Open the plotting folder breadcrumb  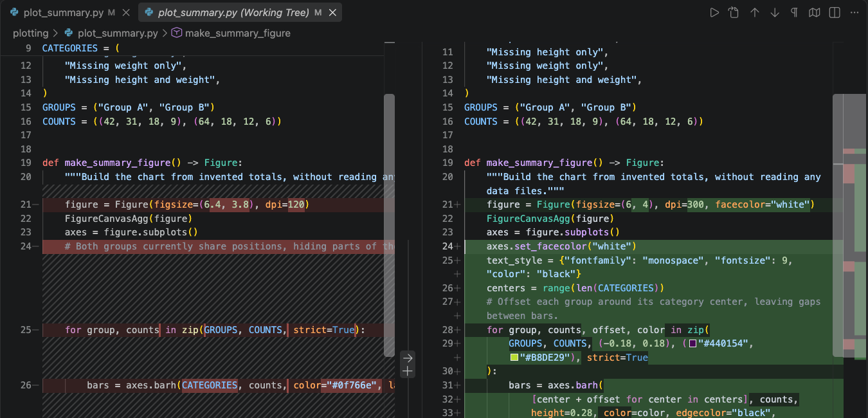pyautogui.click(x=30, y=33)
